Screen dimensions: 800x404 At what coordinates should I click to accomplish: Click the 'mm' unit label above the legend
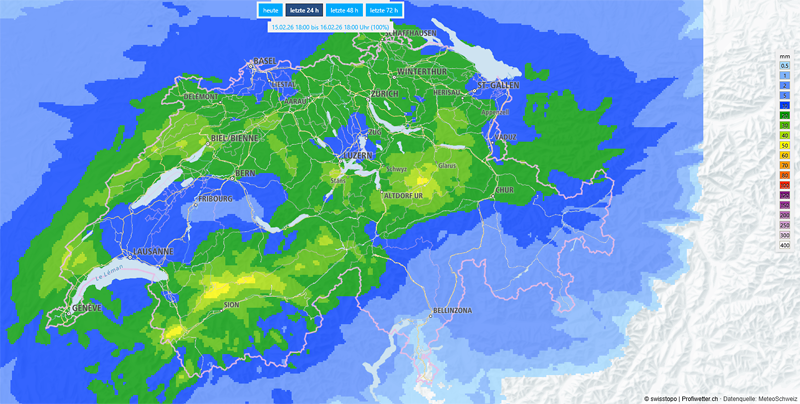point(785,57)
